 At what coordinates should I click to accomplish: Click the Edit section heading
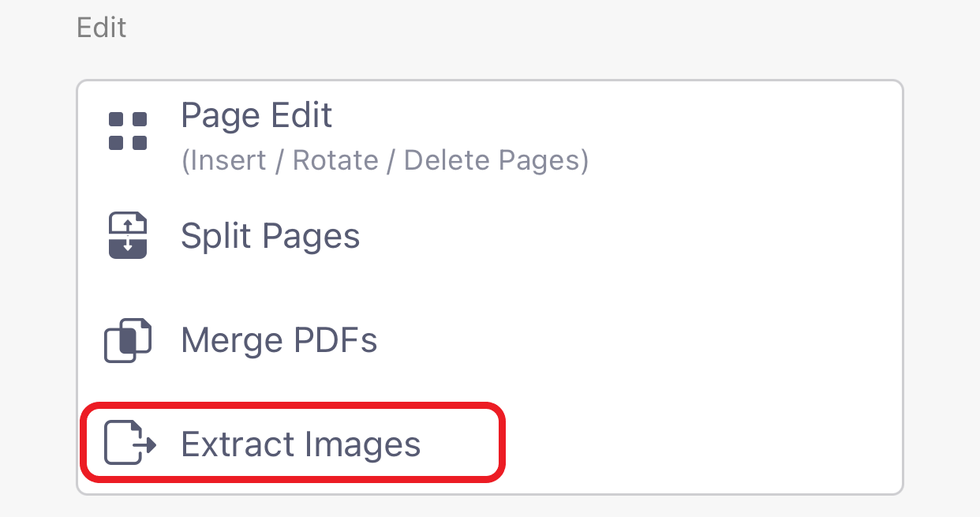pyautogui.click(x=102, y=28)
